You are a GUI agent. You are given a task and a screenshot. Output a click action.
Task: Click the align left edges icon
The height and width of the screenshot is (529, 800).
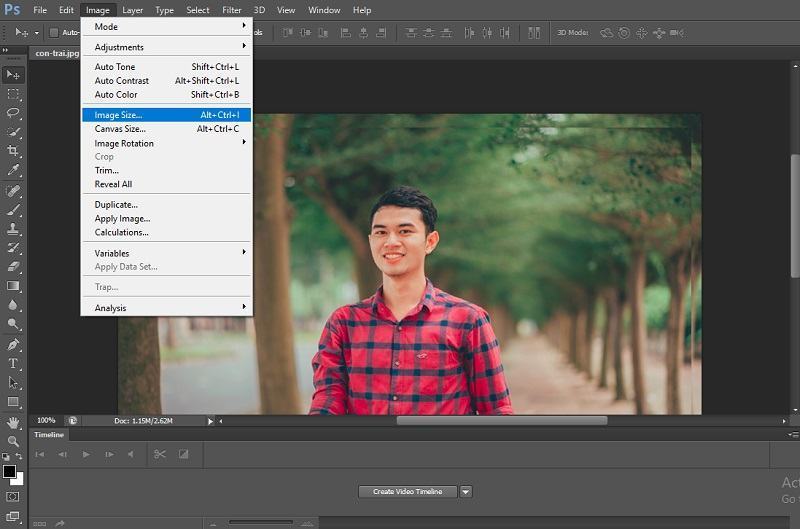point(345,33)
